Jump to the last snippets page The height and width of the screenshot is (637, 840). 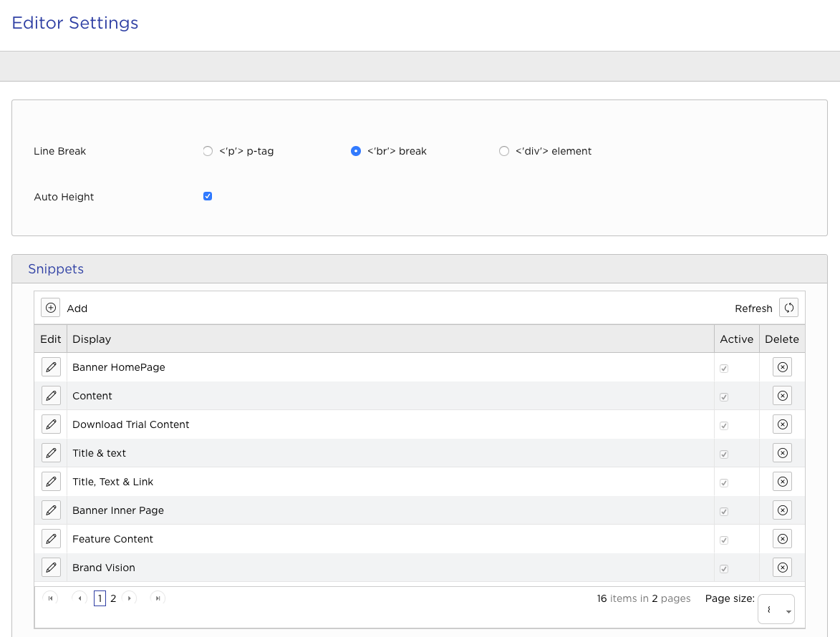pyautogui.click(x=158, y=598)
